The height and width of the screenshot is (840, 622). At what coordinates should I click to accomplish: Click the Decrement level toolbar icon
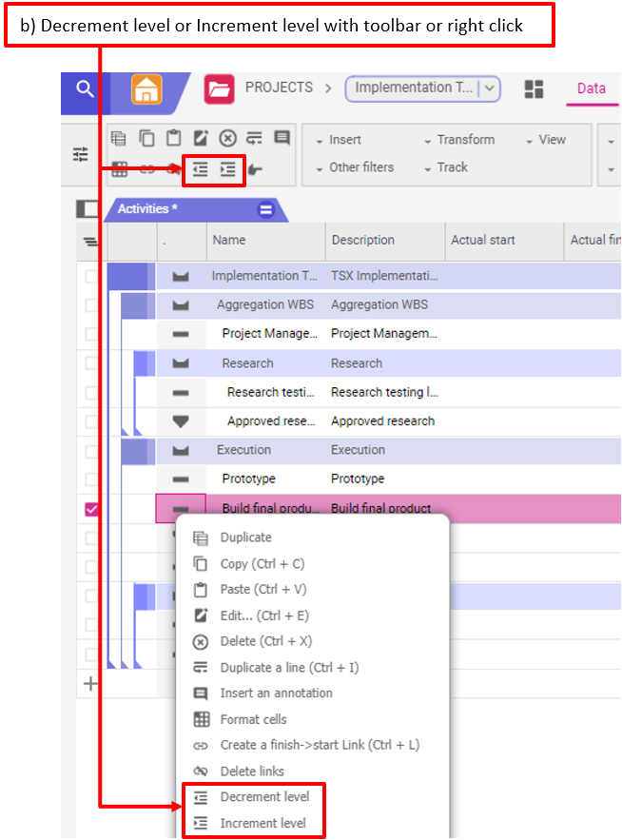(x=200, y=169)
